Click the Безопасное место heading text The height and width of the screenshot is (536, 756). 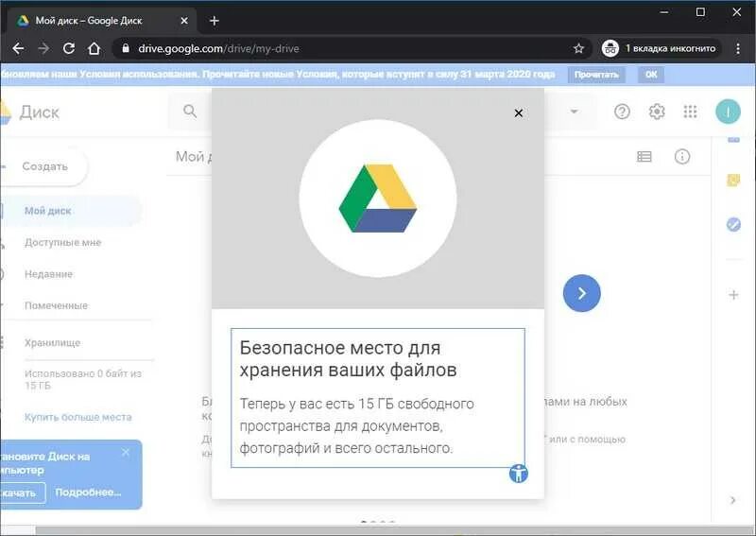pos(348,358)
